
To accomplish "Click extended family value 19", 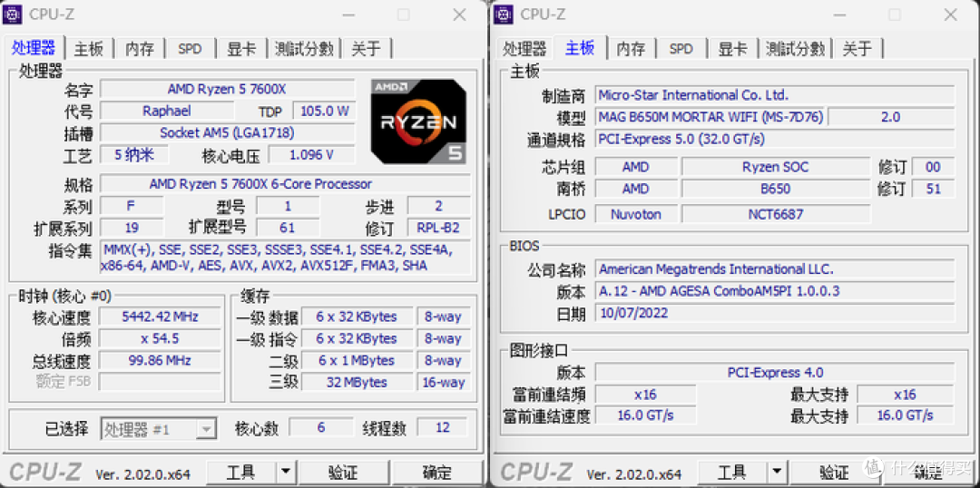I will (x=132, y=228).
